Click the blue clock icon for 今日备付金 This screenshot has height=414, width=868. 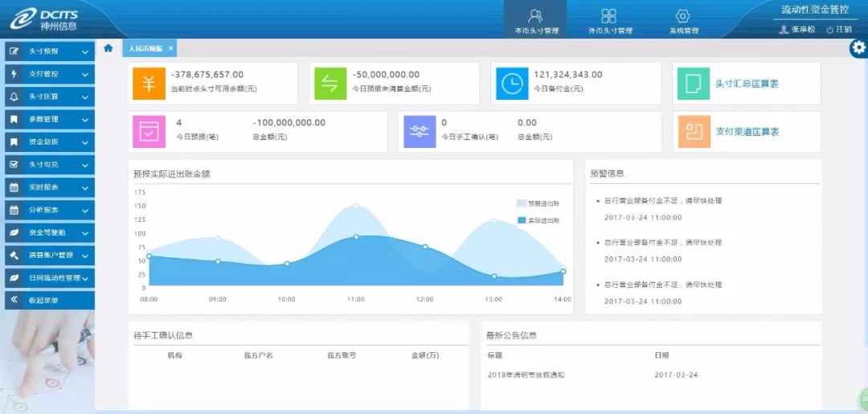point(512,84)
